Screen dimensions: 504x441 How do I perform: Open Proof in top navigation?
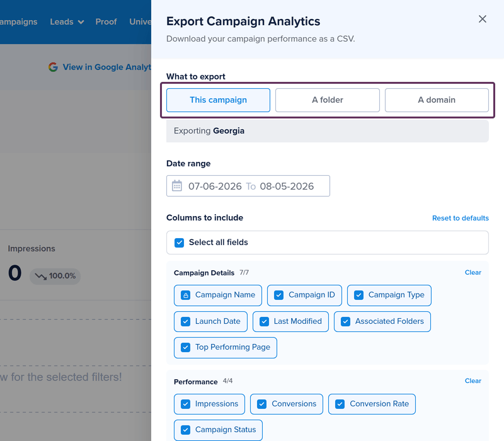106,21
